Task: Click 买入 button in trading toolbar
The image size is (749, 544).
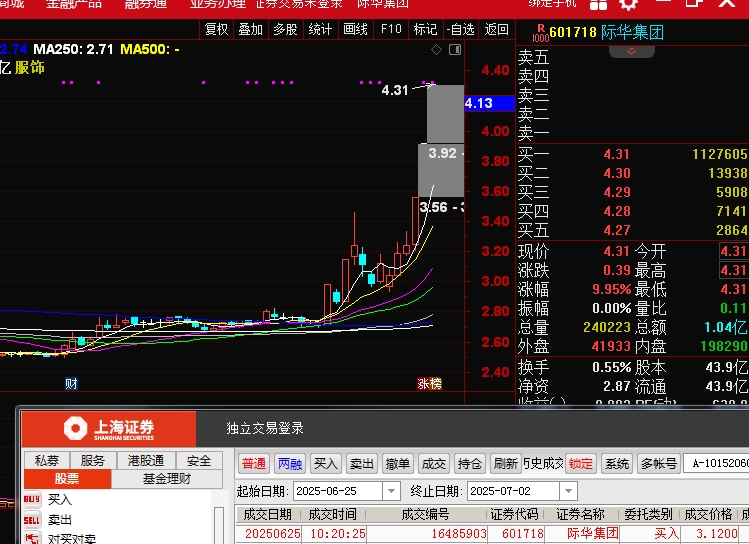Action: [326, 463]
